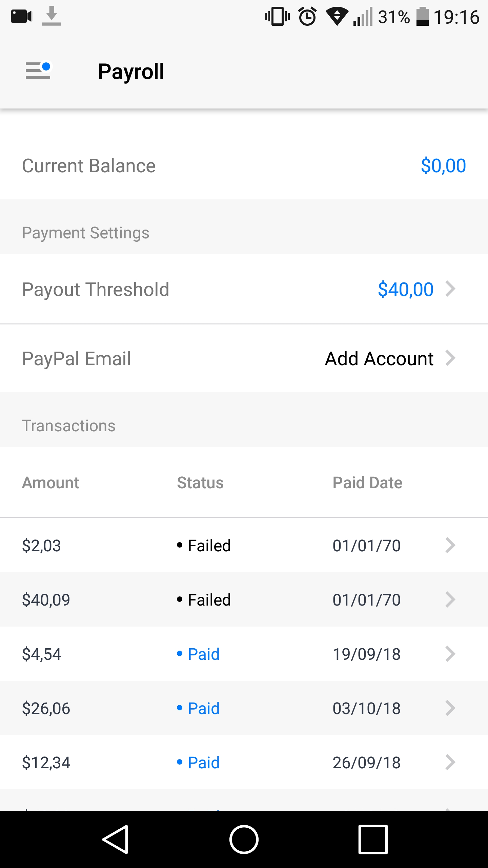Open chevron for $4,54 paid transaction
Viewport: 488px width, 868px height.
tap(450, 654)
